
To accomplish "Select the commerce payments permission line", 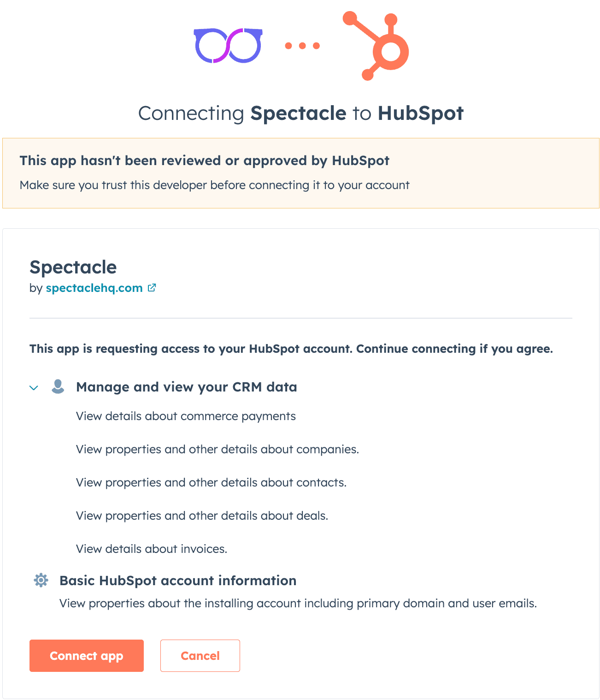I will coord(186,416).
